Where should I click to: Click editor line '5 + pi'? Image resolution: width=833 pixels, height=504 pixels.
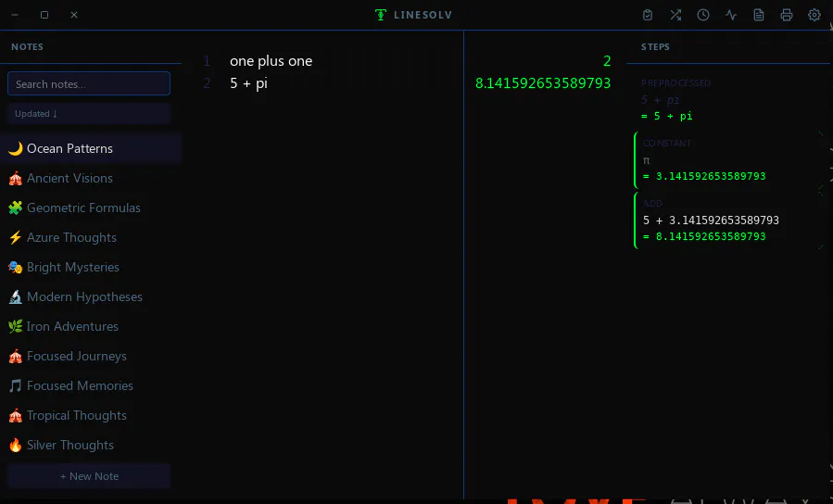pos(248,83)
